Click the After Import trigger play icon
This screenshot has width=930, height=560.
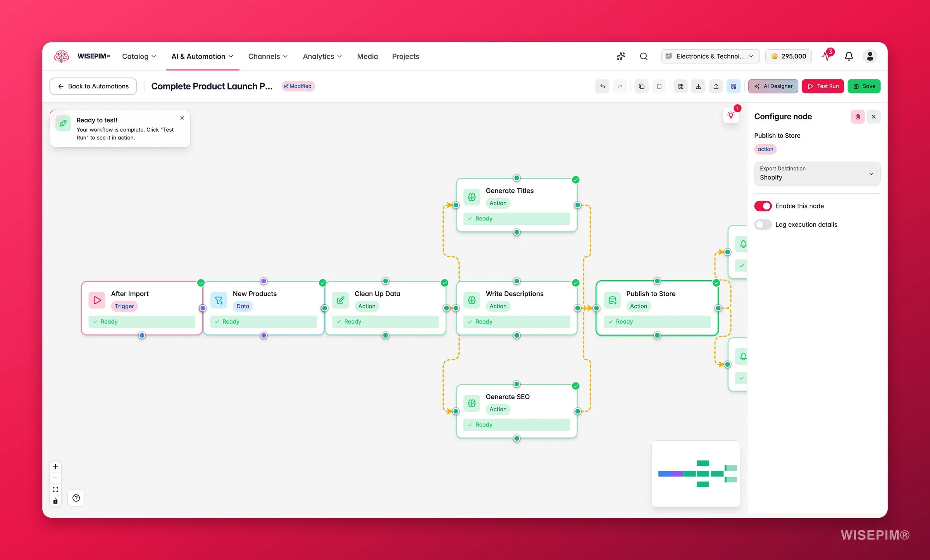[x=97, y=300]
